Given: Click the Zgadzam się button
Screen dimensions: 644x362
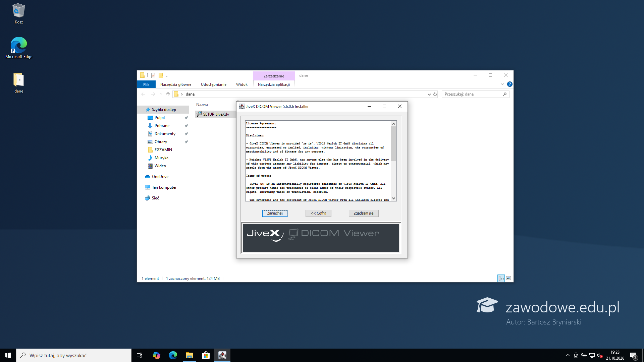Looking at the screenshot, I should (364, 213).
